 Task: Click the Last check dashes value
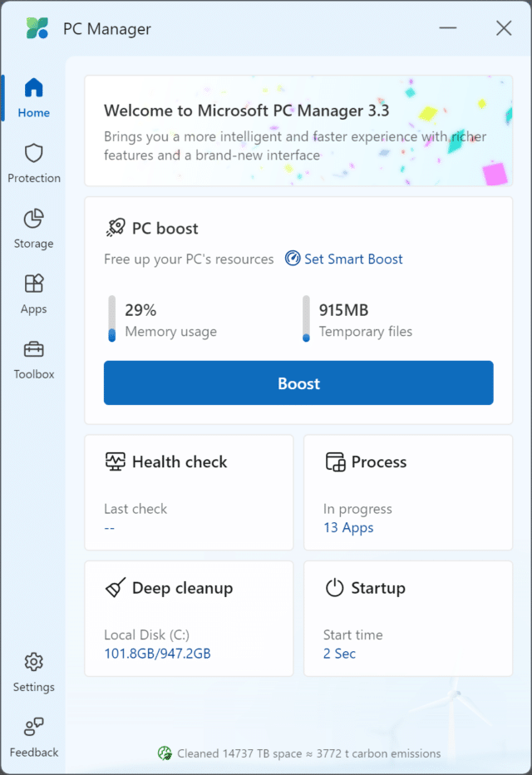[x=110, y=528]
